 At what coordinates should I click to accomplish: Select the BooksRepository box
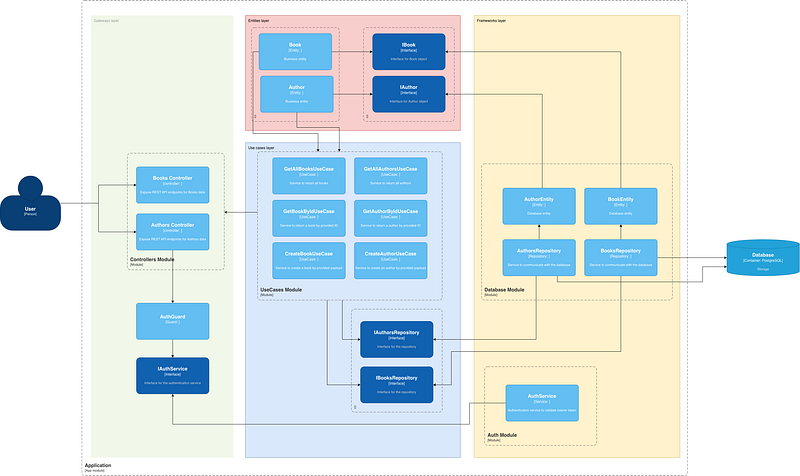(620, 258)
